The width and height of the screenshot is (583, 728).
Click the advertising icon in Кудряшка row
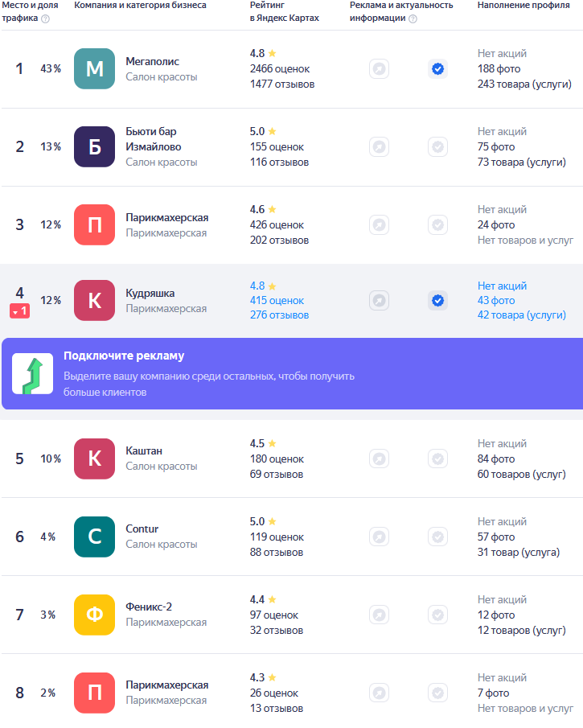[380, 301]
